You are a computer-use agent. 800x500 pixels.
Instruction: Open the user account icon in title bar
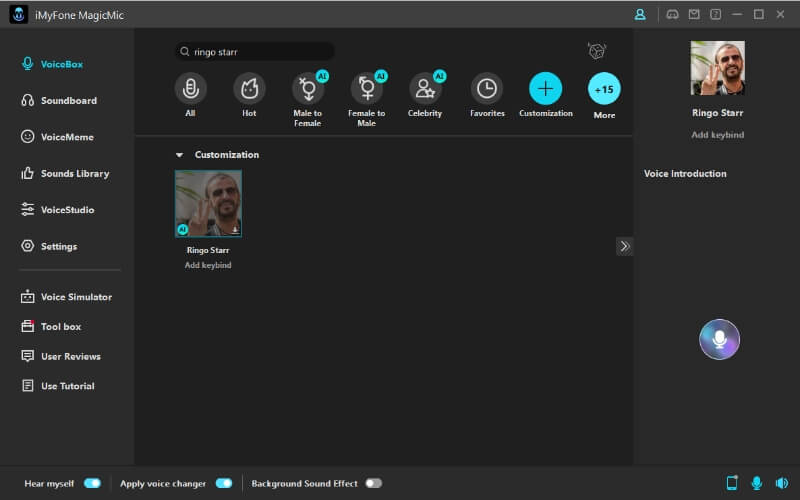click(x=640, y=15)
